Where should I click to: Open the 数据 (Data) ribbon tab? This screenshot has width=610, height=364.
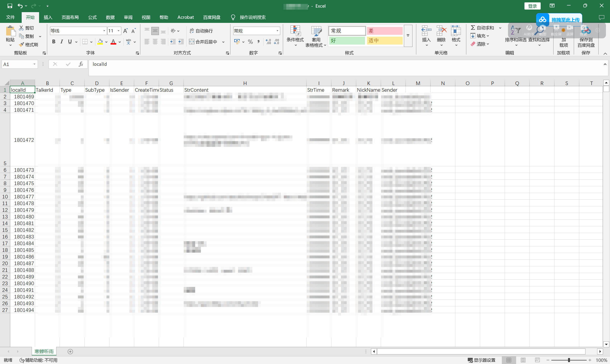(x=110, y=17)
